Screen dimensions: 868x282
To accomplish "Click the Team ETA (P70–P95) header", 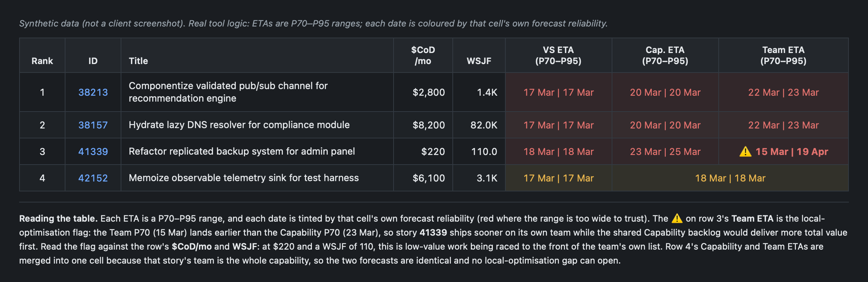I will [x=783, y=55].
